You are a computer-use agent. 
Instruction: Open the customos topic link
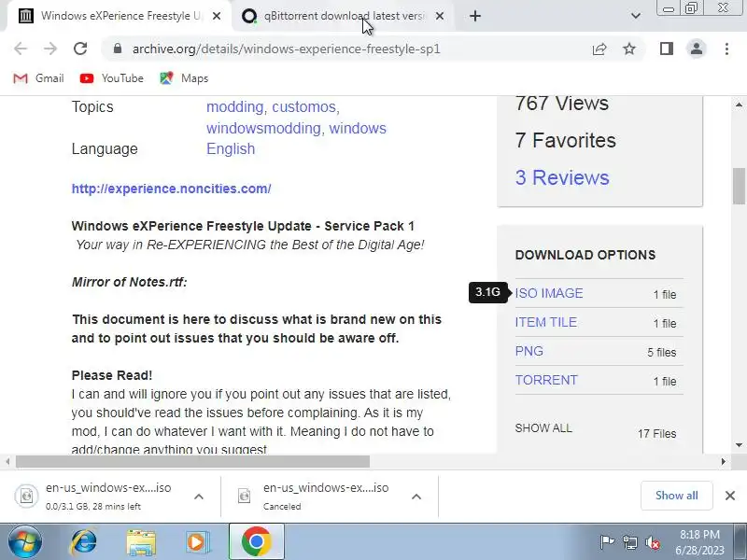pyautogui.click(x=305, y=107)
